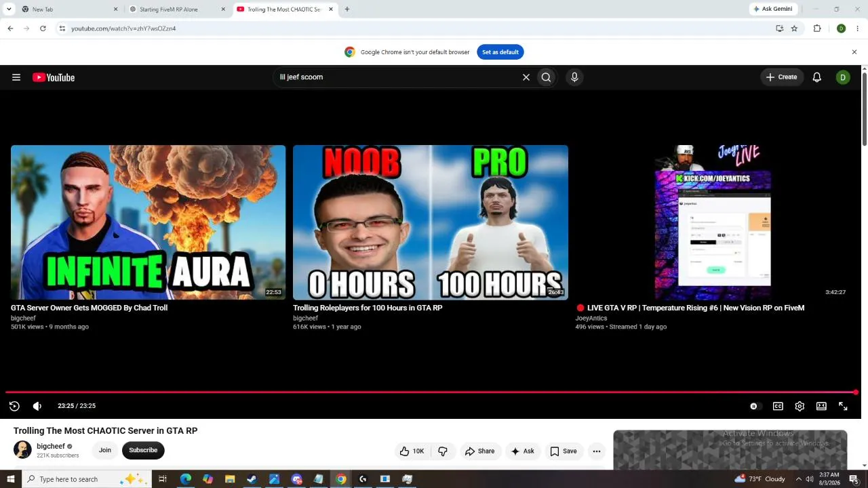Create a new video or post

coord(782,77)
